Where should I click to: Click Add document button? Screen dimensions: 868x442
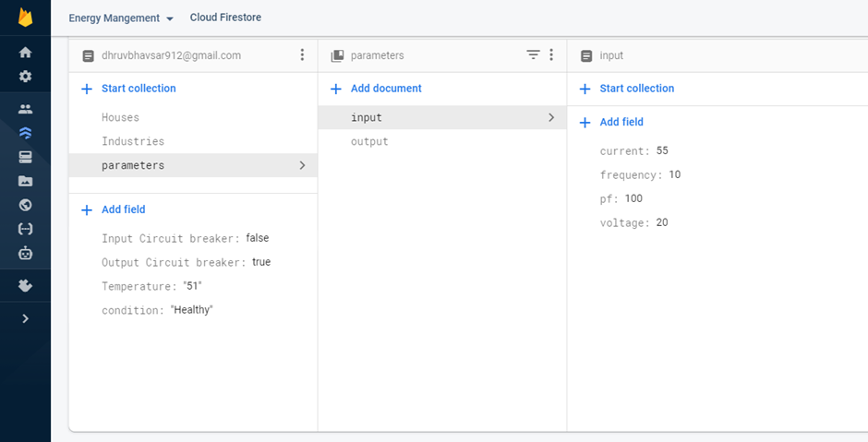click(x=385, y=89)
